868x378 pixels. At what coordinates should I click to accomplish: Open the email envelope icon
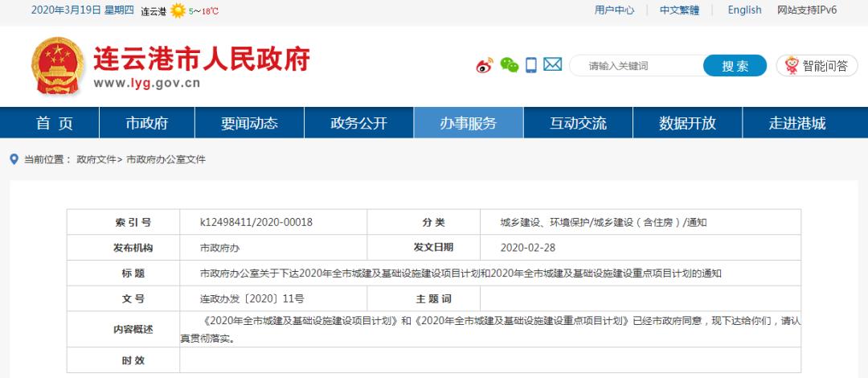[x=552, y=65]
